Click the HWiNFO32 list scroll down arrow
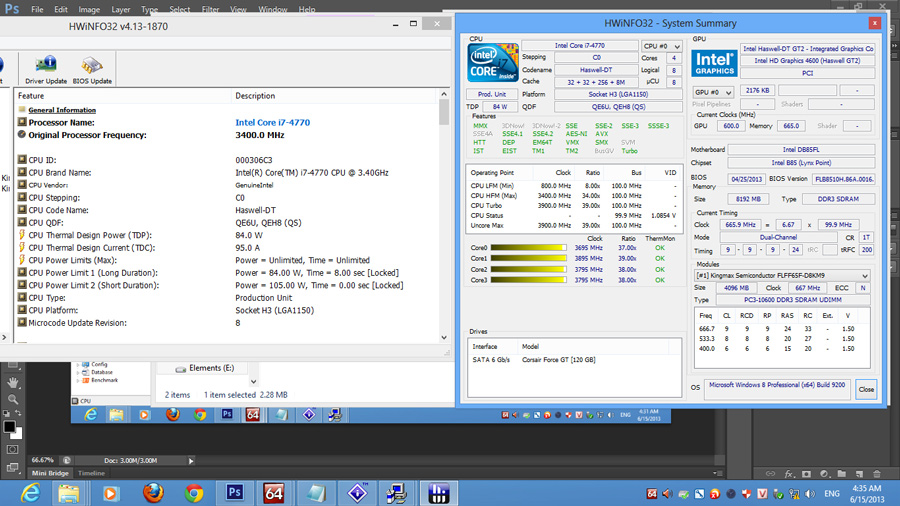Screen dimensions: 900x506 click(444, 338)
